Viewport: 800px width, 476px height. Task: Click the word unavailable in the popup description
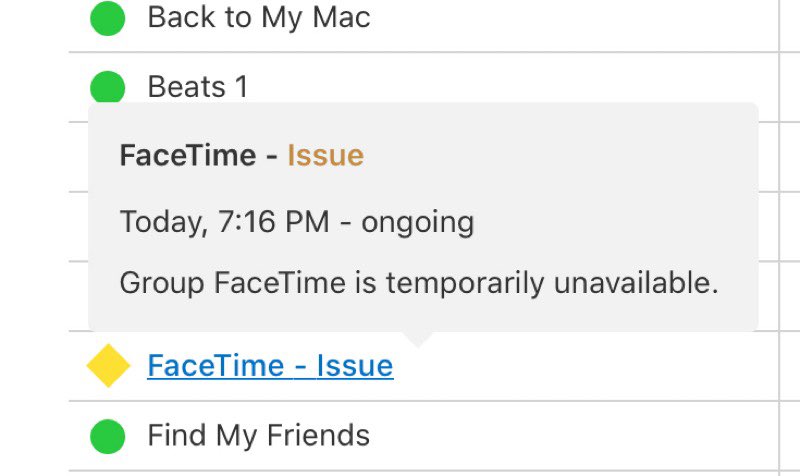(636, 282)
